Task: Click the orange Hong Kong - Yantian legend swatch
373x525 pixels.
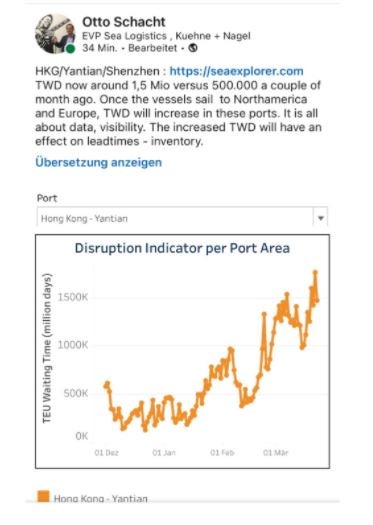Action: [43, 496]
